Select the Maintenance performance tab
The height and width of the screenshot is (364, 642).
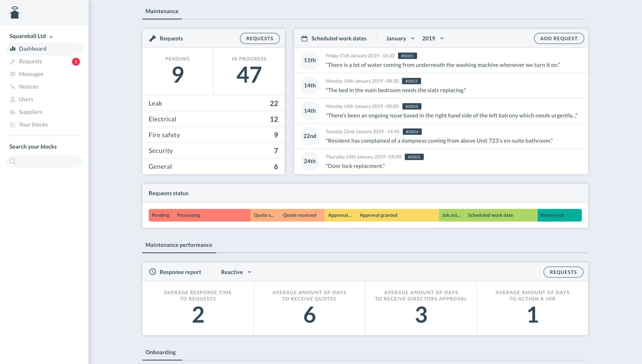coord(179,245)
